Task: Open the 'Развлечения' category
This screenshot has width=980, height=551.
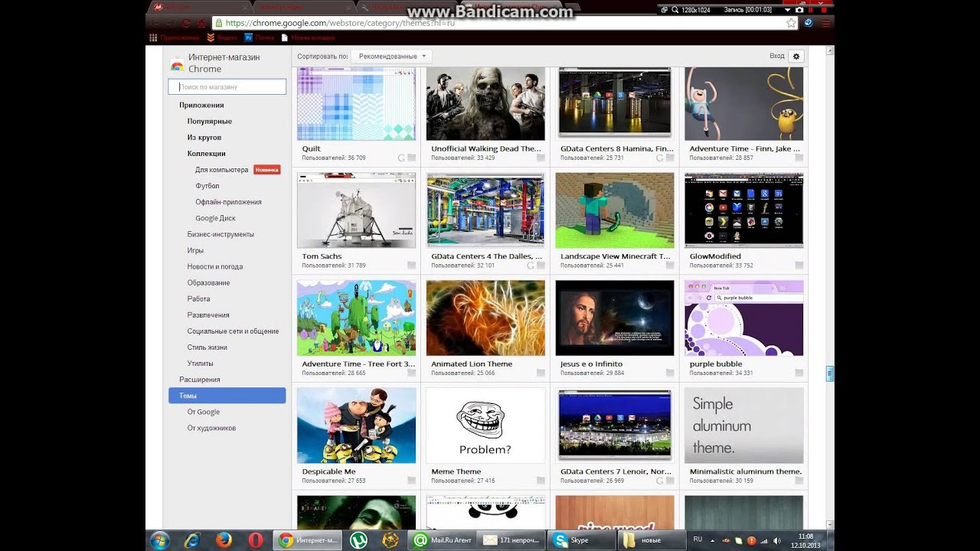Action: tap(208, 315)
